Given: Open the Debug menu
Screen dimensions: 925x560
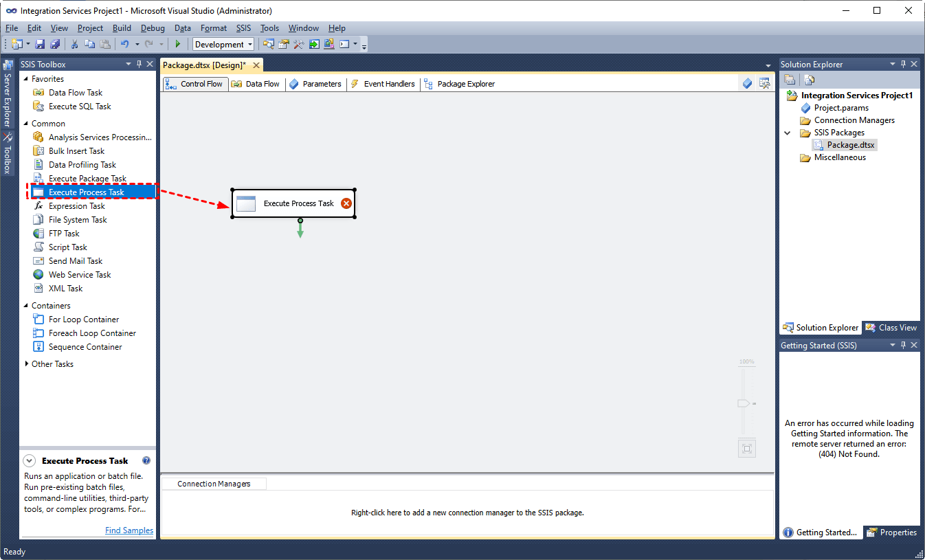Looking at the screenshot, I should click(153, 28).
